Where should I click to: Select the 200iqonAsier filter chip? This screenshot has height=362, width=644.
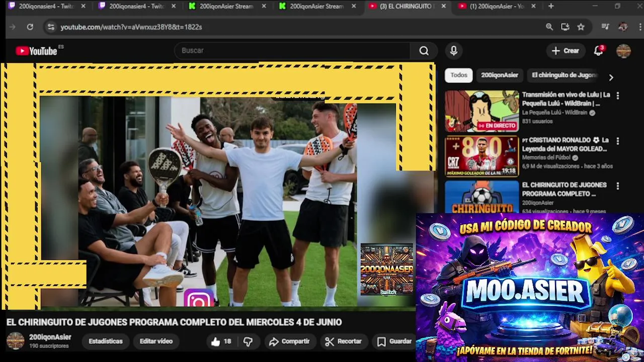tap(500, 75)
